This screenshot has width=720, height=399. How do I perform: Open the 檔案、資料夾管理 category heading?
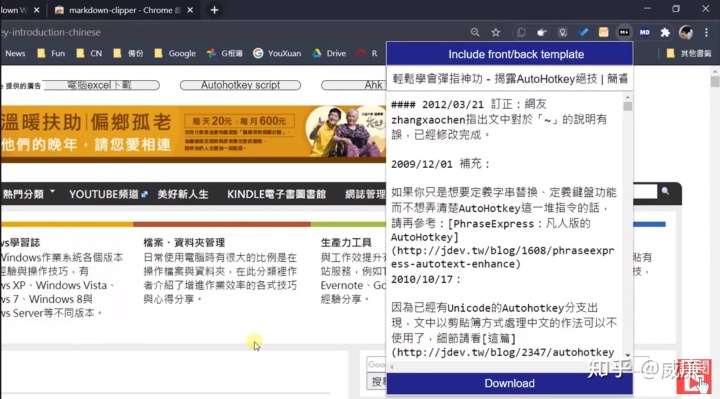click(184, 242)
